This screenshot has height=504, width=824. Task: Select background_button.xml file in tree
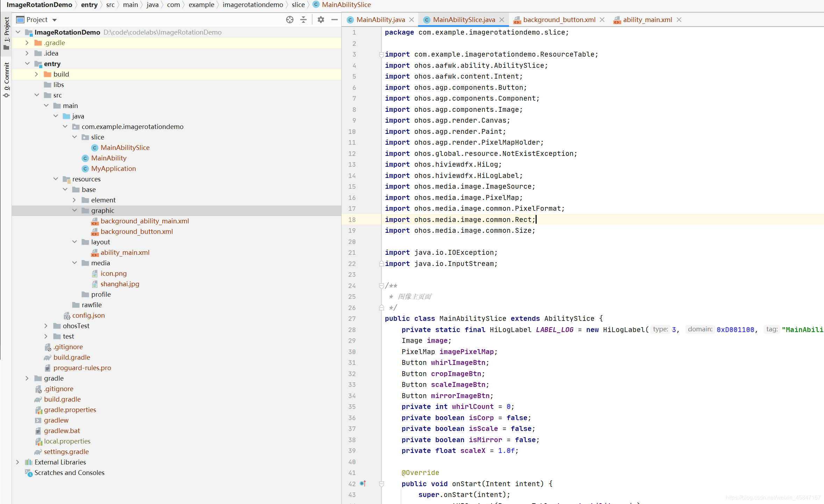[137, 231]
